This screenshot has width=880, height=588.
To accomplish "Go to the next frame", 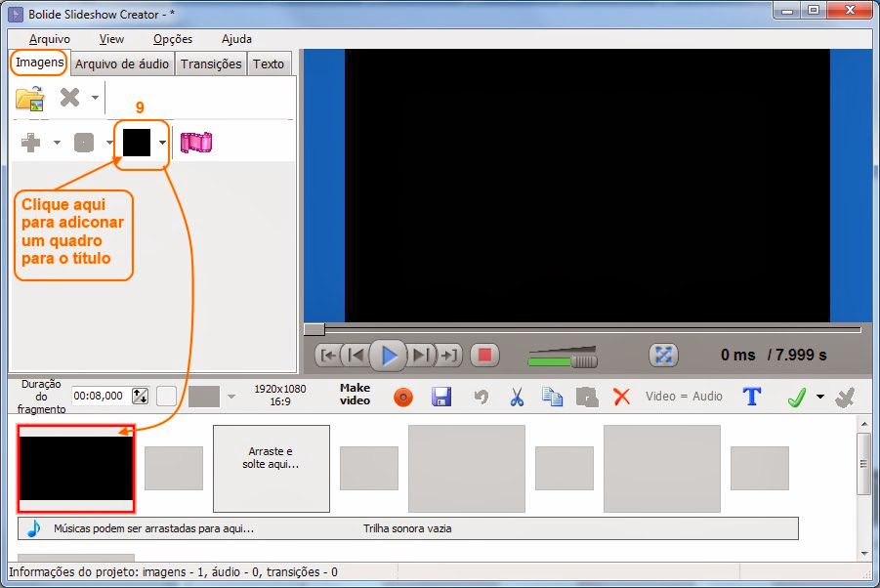I will pyautogui.click(x=421, y=356).
